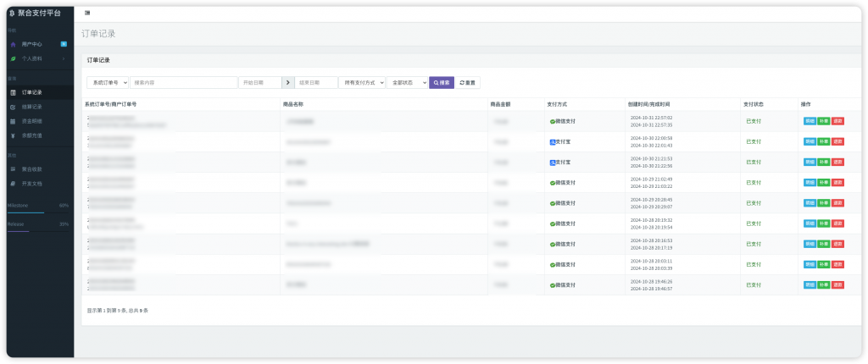Click the calendar icon beside 资金明细
Image resolution: width=868 pixels, height=364 pixels.
pyautogui.click(x=14, y=121)
